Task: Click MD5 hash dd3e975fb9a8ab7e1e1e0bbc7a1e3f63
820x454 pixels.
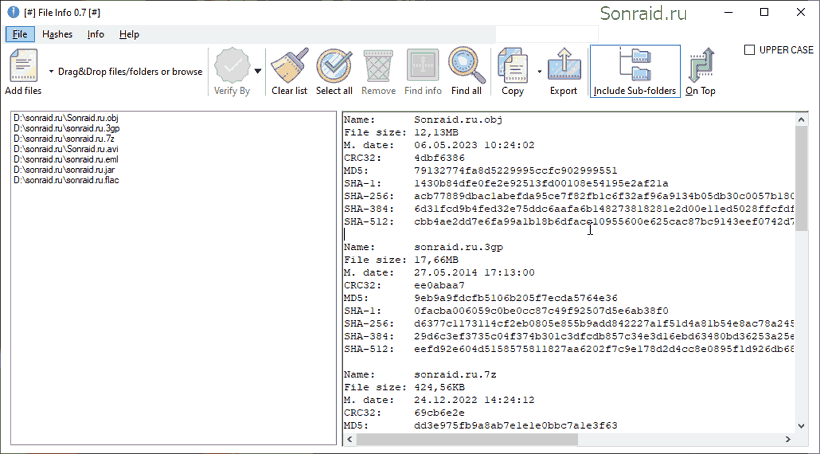Action: pyautogui.click(x=516, y=426)
